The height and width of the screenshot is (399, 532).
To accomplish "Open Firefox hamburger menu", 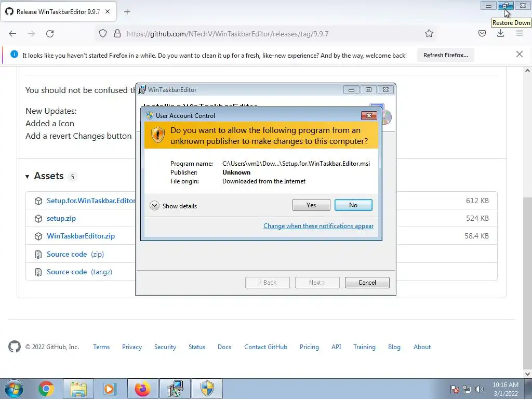I will click(x=520, y=33).
